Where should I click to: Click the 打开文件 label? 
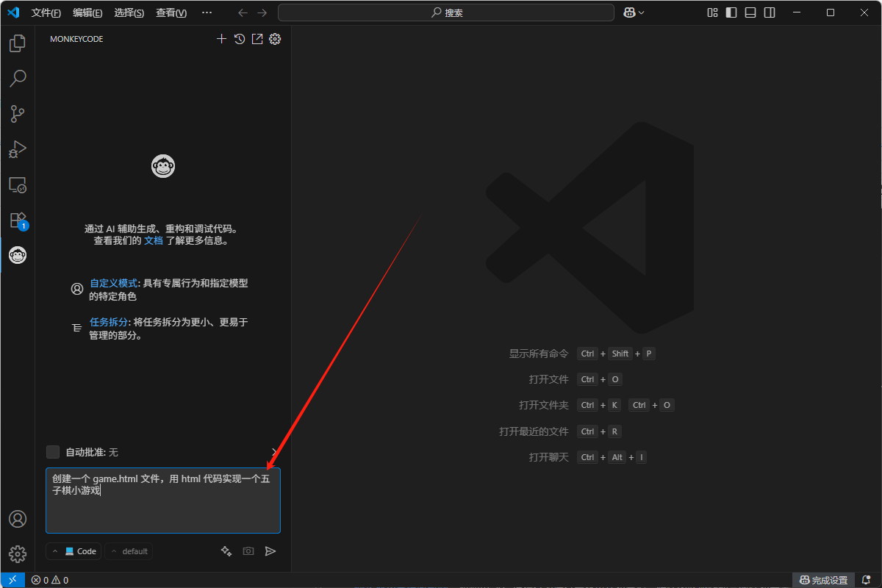click(x=549, y=379)
